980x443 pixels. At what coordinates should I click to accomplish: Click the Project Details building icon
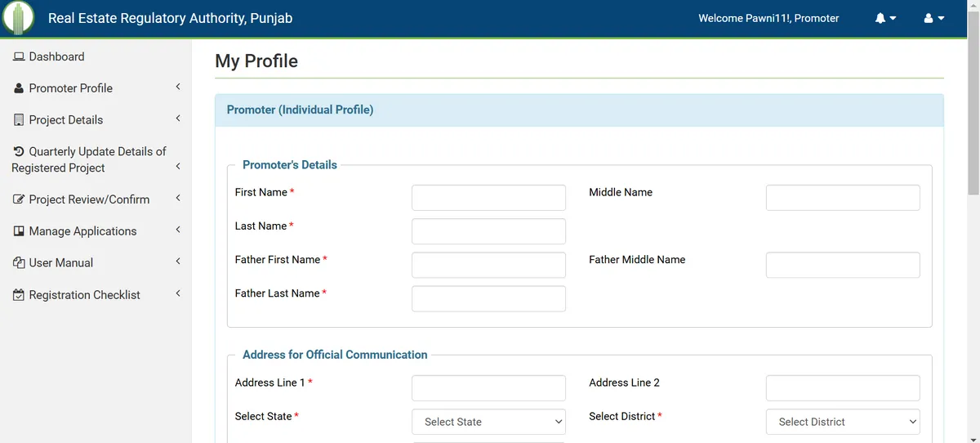19,120
